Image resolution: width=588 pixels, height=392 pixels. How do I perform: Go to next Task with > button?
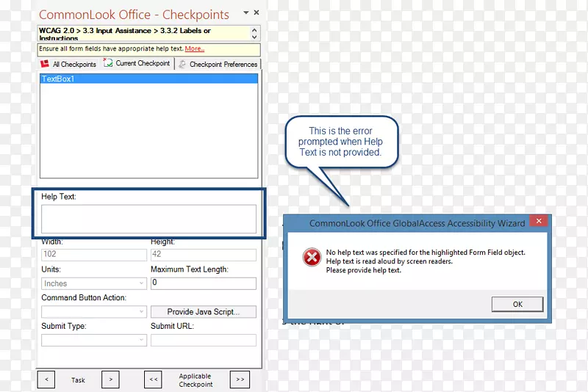tap(110, 380)
